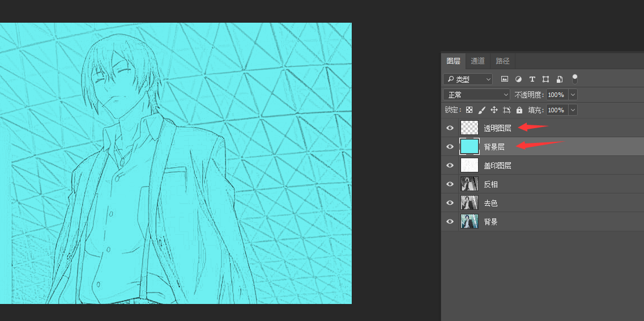Screen dimensions: 644x321
Task: Click the 不透明度 value field
Action: (x=557, y=95)
